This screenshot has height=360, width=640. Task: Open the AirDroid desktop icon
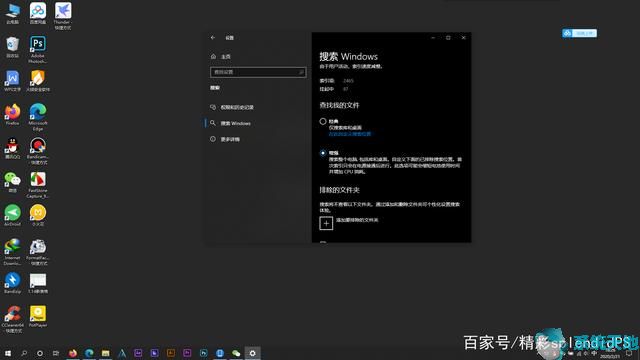pos(13,215)
